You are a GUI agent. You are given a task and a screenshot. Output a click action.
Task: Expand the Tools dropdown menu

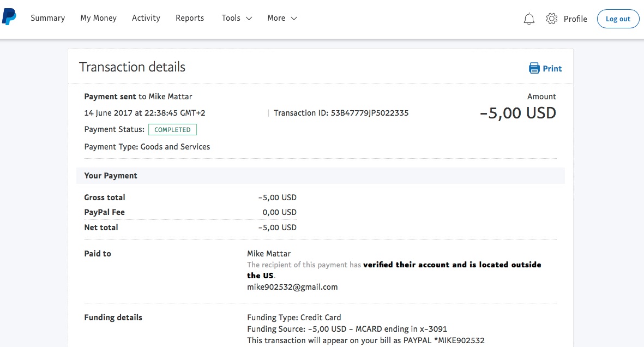pos(237,18)
